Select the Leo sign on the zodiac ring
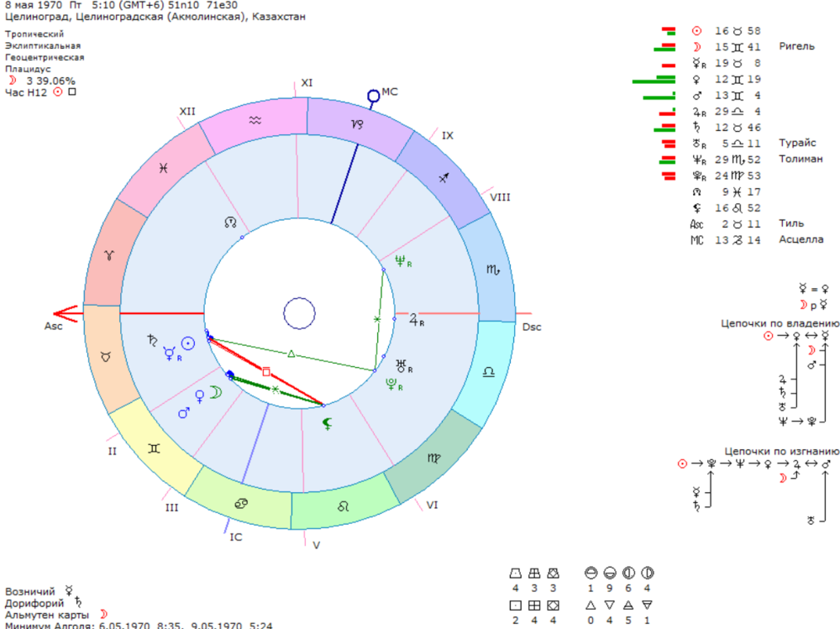The height and width of the screenshot is (629, 840). (x=344, y=506)
